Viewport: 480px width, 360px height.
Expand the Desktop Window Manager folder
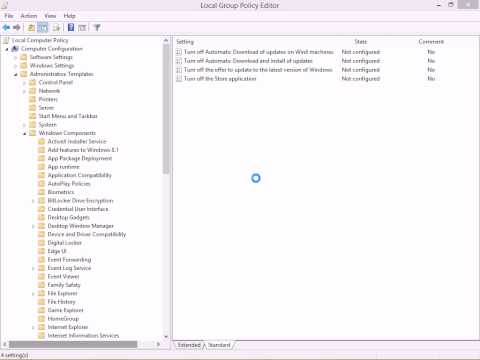coord(33,226)
